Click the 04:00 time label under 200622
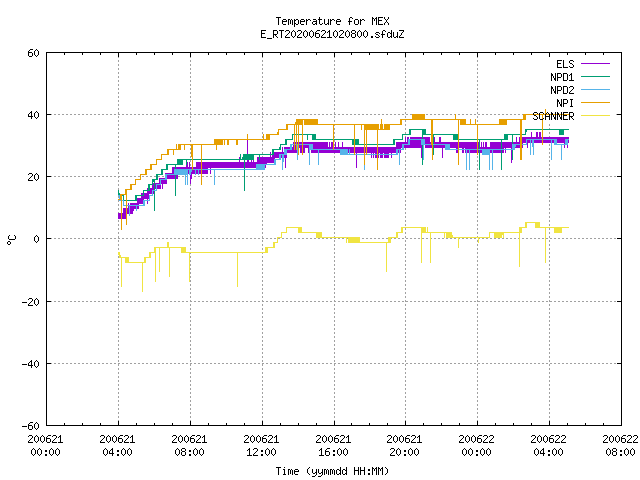Viewport: 640px width, 480px height. pos(548,452)
